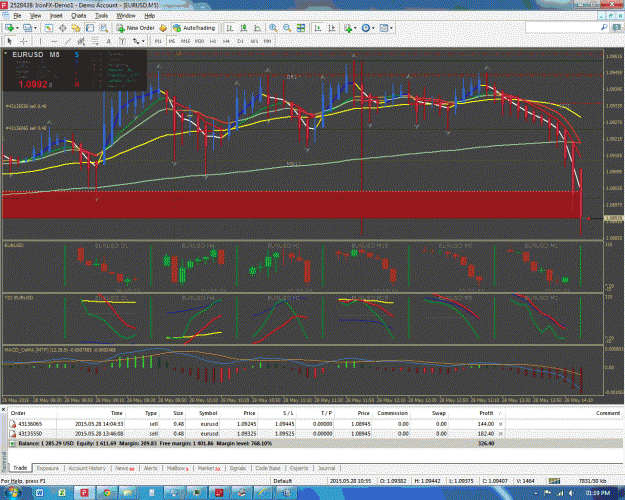The image size is (625, 500).
Task: Open the Journal tab
Action: click(326, 468)
